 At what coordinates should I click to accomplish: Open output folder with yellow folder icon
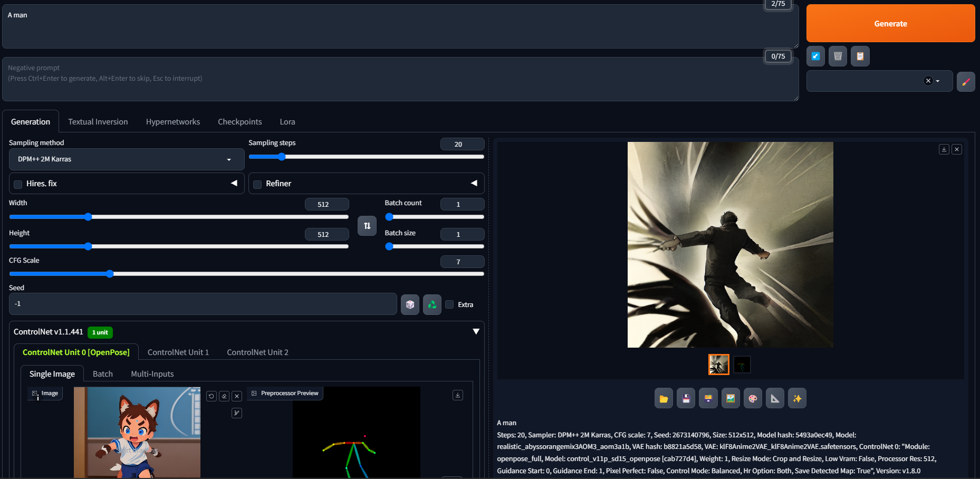(664, 398)
